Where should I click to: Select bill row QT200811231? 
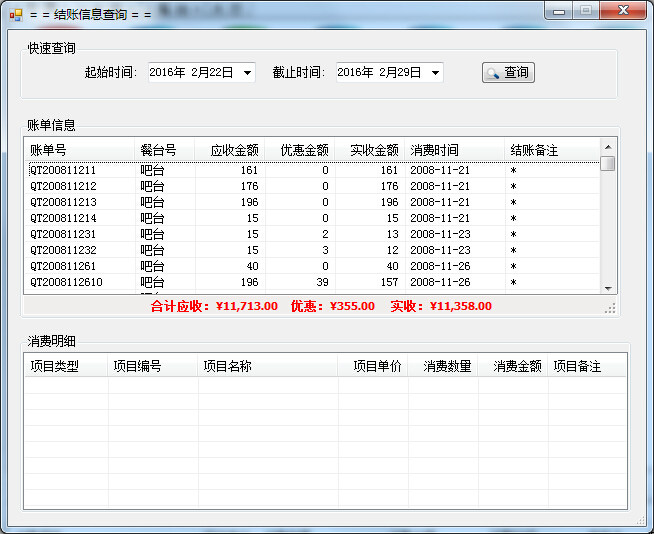(x=312, y=234)
